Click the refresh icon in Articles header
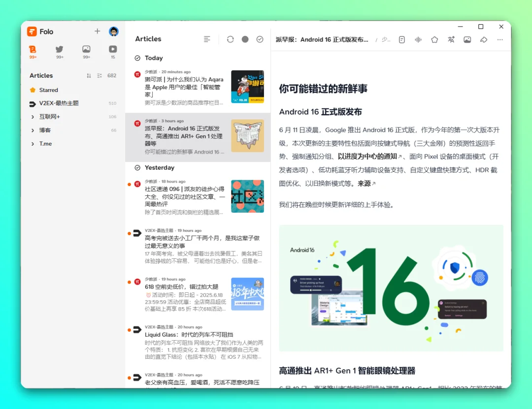 pyautogui.click(x=231, y=39)
